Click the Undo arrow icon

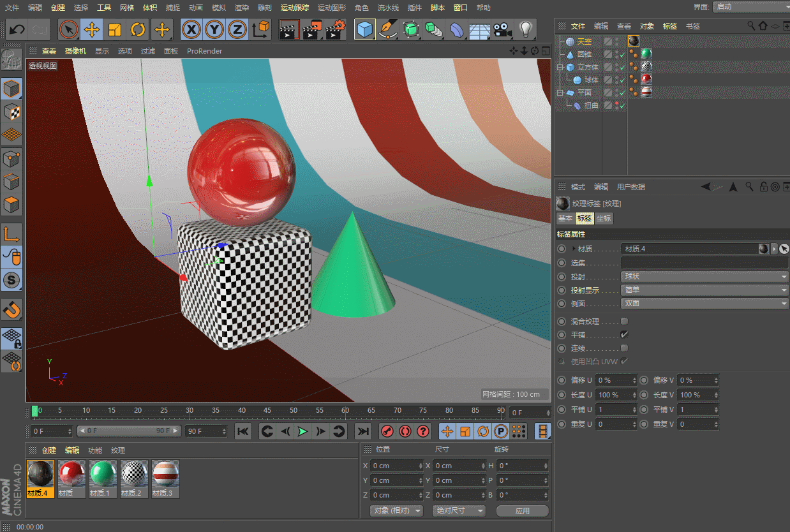click(x=17, y=29)
